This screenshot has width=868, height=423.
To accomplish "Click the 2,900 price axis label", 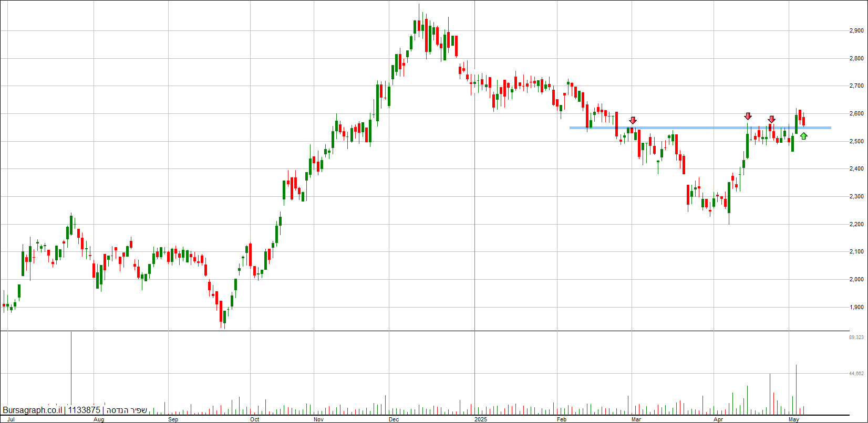I will click(x=856, y=30).
